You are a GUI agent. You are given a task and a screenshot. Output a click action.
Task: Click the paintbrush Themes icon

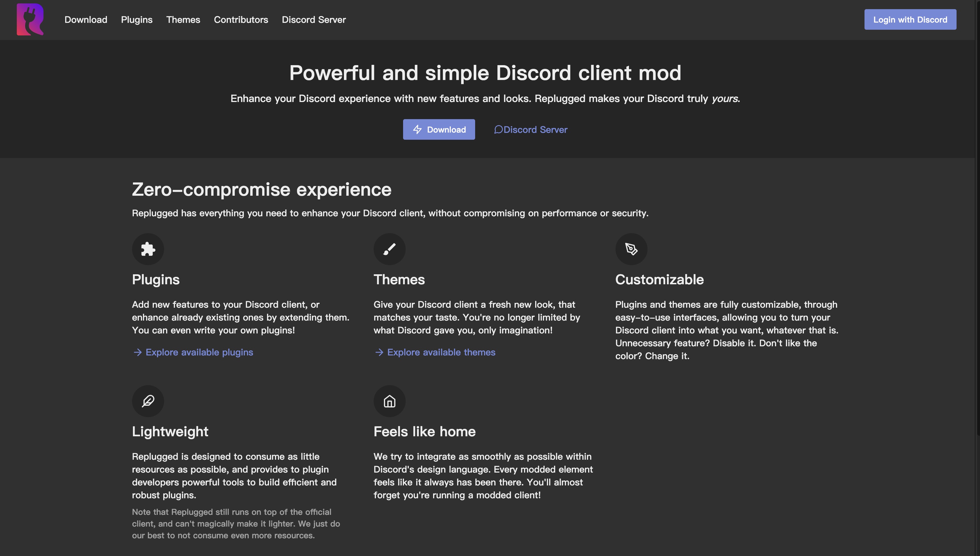click(389, 249)
